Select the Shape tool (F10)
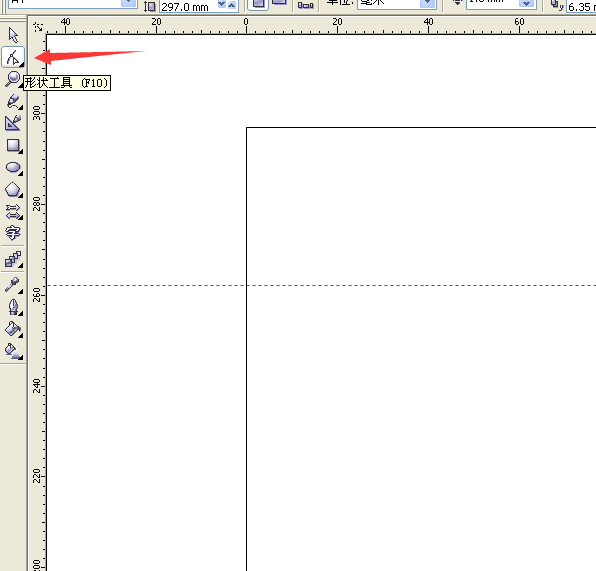 click(x=13, y=57)
